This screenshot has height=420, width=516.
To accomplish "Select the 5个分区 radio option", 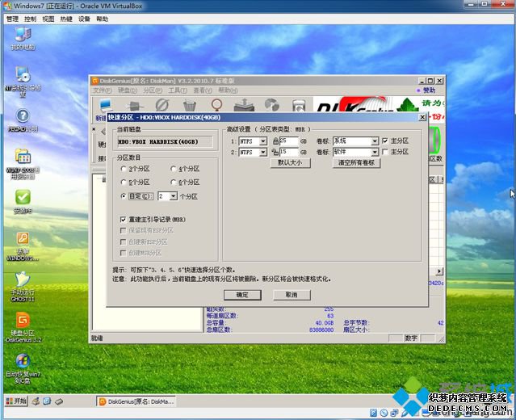I will 124,182.
